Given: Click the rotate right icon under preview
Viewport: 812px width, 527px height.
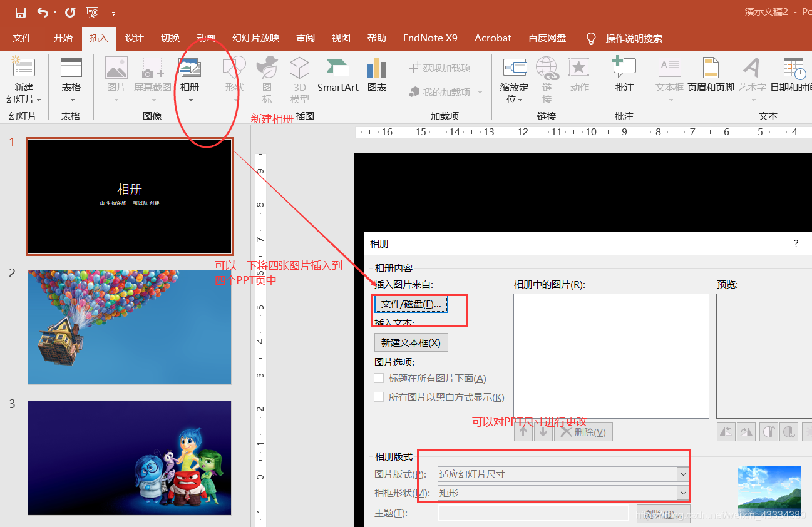Looking at the screenshot, I should [x=747, y=432].
